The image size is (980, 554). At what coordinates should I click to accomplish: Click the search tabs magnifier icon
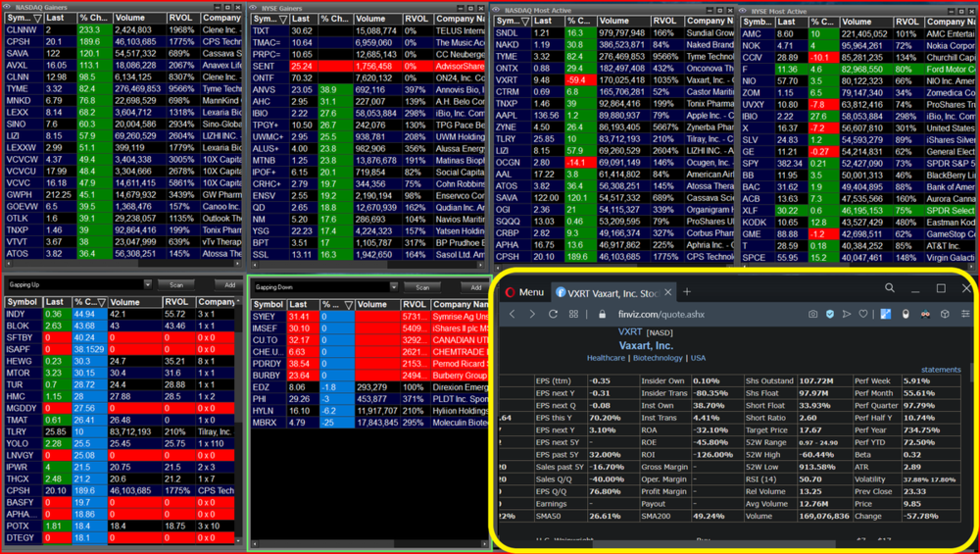[x=890, y=288]
